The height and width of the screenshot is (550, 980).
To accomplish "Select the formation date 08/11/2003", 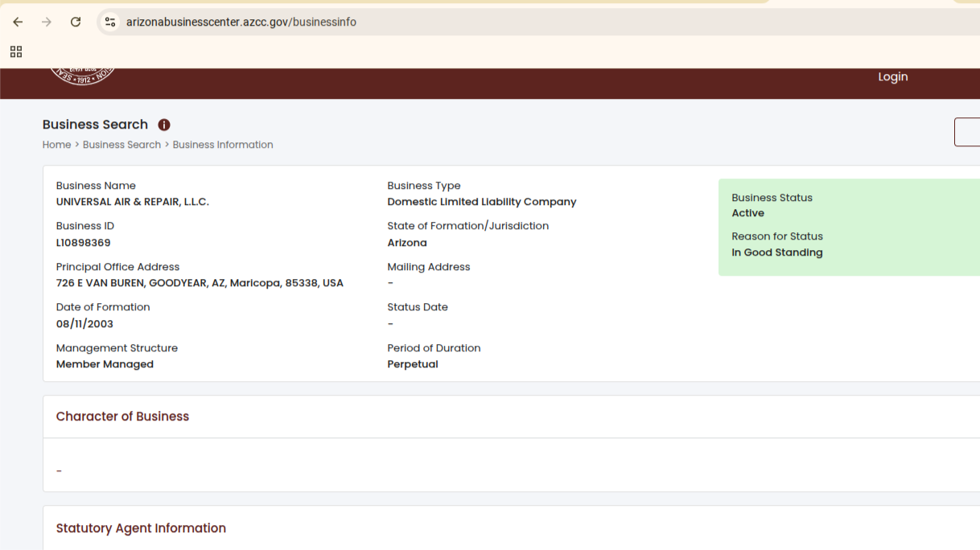I will coord(84,324).
